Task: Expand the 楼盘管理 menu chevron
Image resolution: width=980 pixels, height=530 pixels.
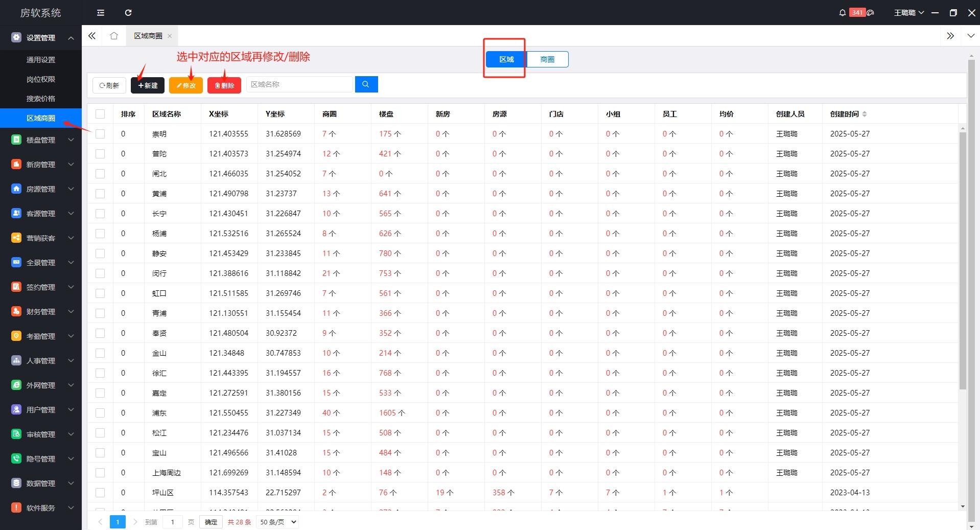Action: pos(71,140)
